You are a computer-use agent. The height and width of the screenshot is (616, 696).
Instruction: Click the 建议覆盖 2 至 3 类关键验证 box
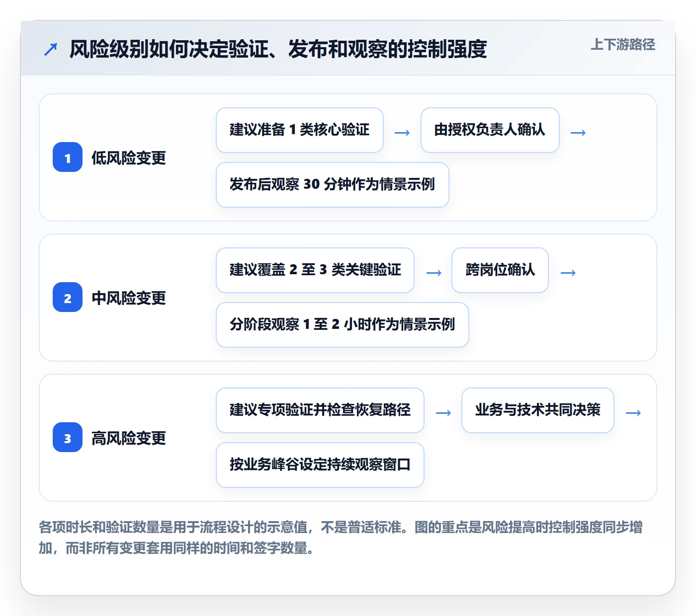pos(315,270)
